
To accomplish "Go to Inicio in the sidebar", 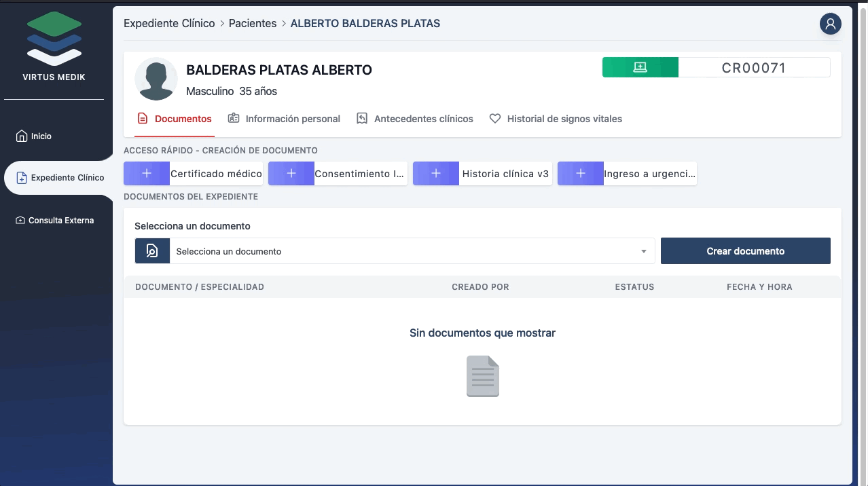I will point(41,136).
